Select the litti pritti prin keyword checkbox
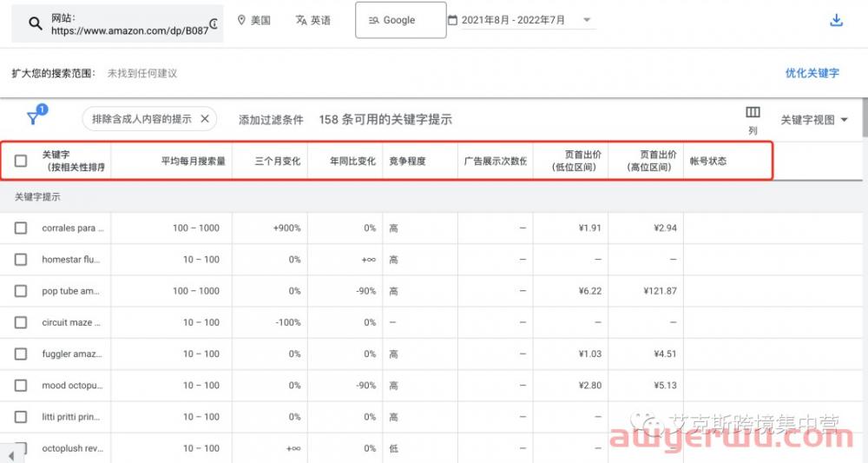This screenshot has width=868, height=463. (x=21, y=417)
